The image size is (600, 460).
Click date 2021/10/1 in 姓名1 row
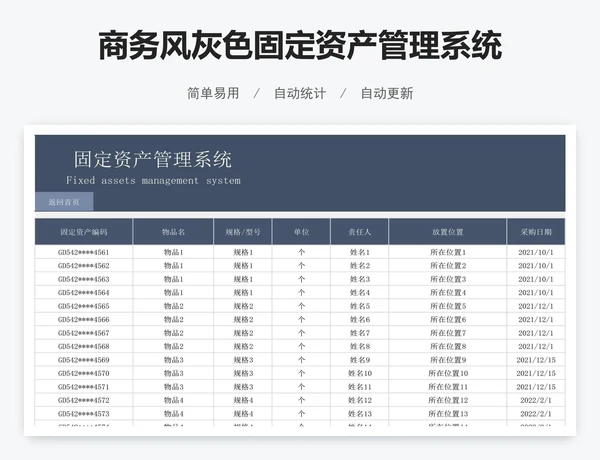click(x=536, y=252)
